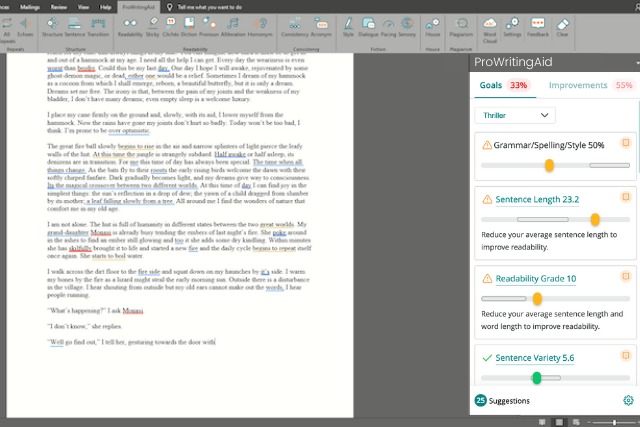Viewport: 640px width, 427px height.
Task: Run the Acronym report
Action: (x=321, y=28)
